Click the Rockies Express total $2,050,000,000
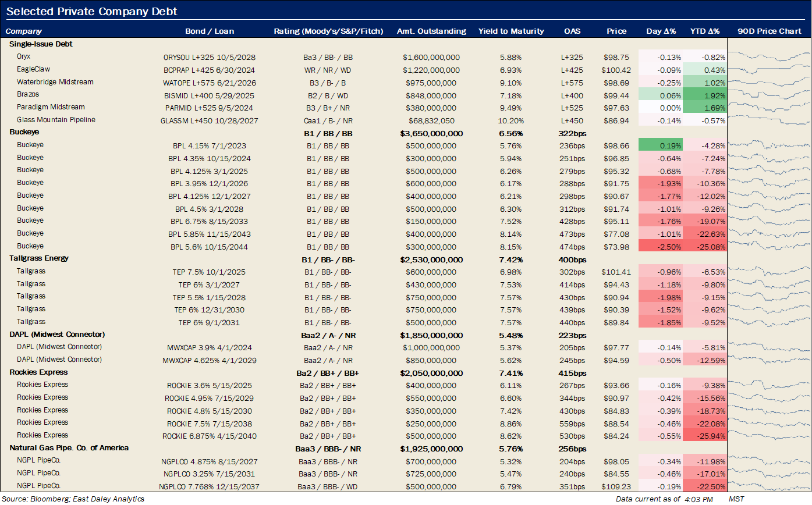Image resolution: width=812 pixels, height=505 pixels. point(431,373)
